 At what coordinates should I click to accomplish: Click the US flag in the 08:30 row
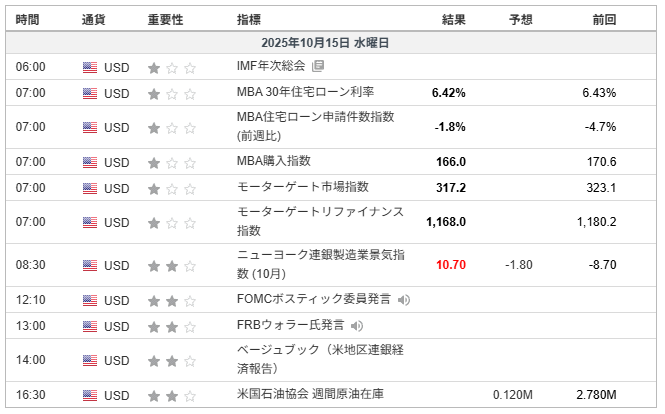(90, 265)
